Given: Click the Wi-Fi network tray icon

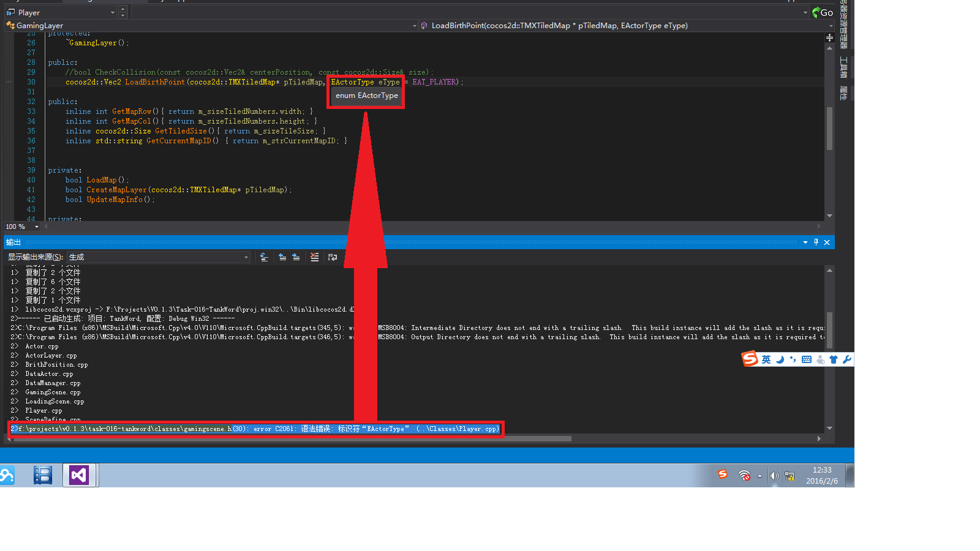Looking at the screenshot, I should click(745, 476).
